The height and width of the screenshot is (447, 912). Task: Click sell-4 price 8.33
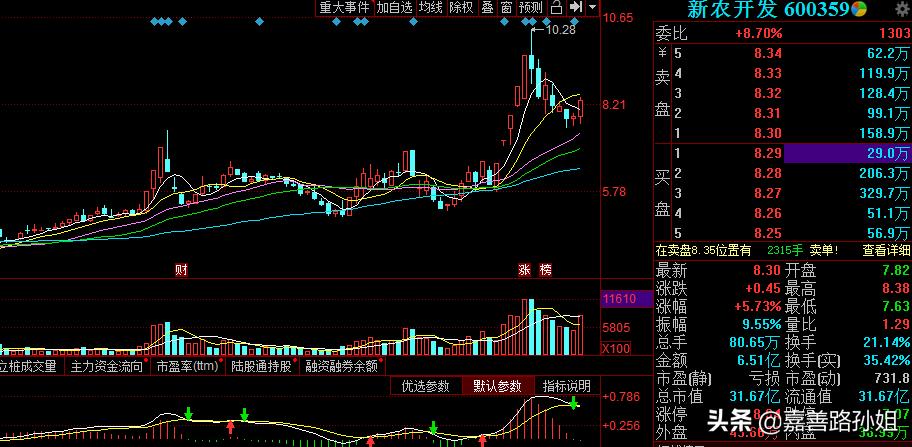pyautogui.click(x=768, y=73)
